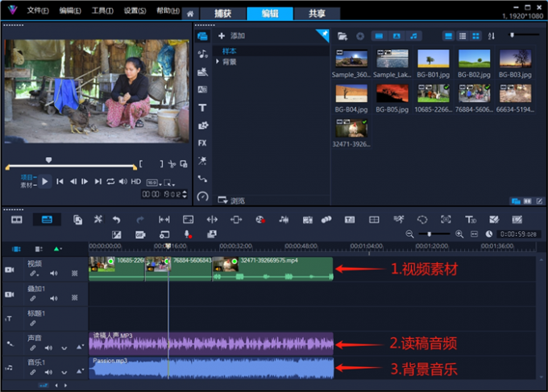Toggle show videos filter in library
548x392 pixels.
(x=380, y=36)
